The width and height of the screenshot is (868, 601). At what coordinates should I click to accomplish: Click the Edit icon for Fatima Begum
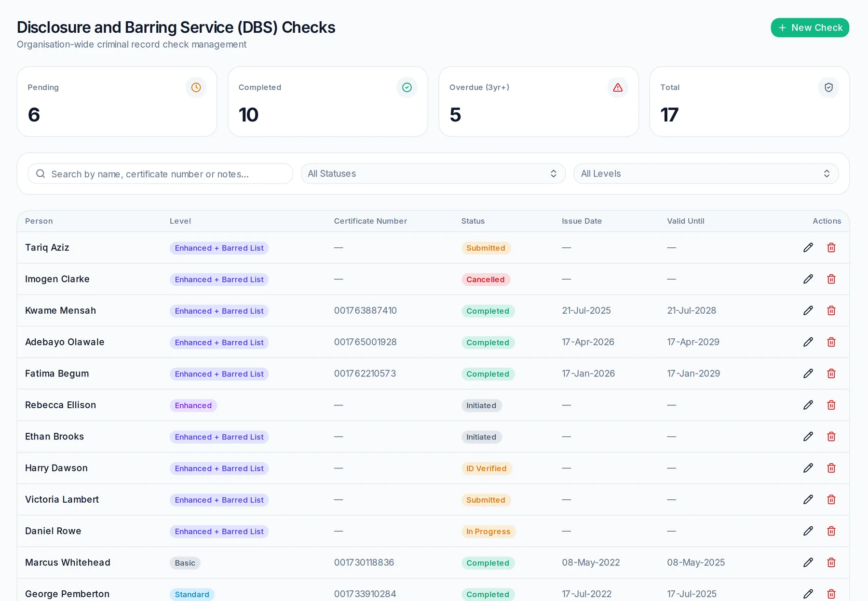click(x=808, y=374)
